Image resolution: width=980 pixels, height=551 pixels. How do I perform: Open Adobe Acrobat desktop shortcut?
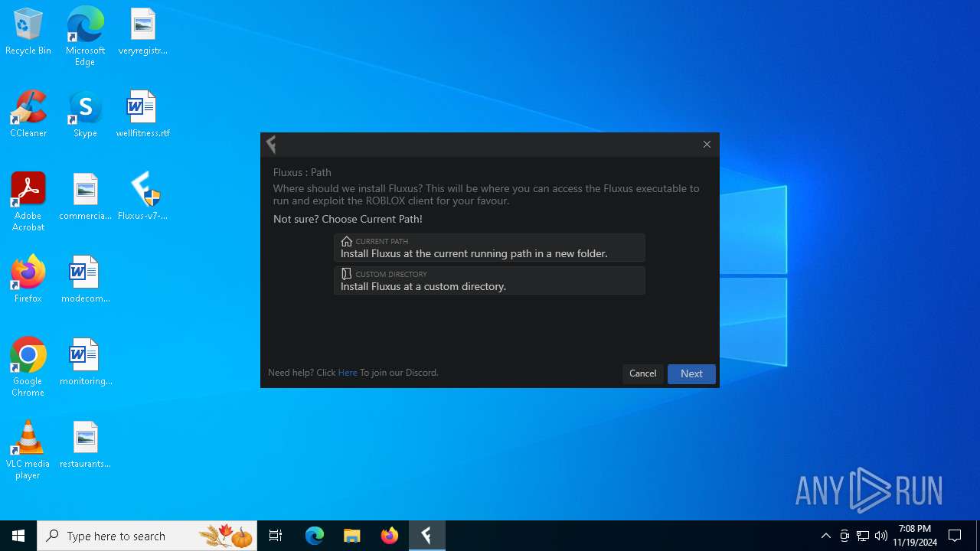(28, 202)
